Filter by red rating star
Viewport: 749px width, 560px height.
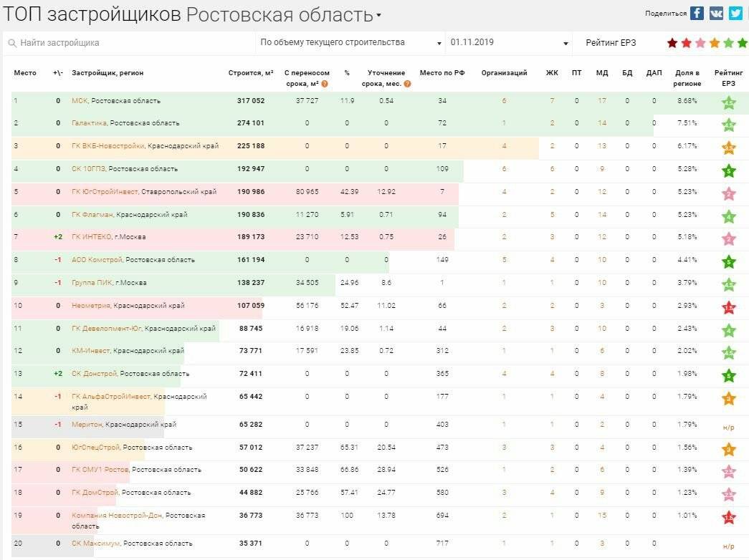[687, 43]
